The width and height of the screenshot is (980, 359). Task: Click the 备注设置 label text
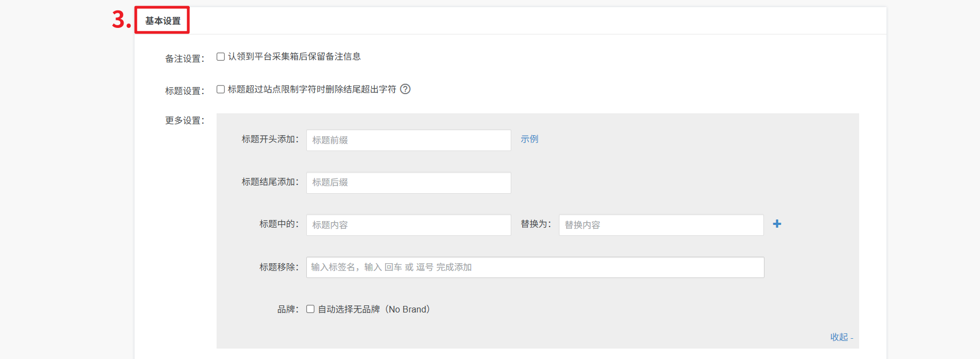184,59
